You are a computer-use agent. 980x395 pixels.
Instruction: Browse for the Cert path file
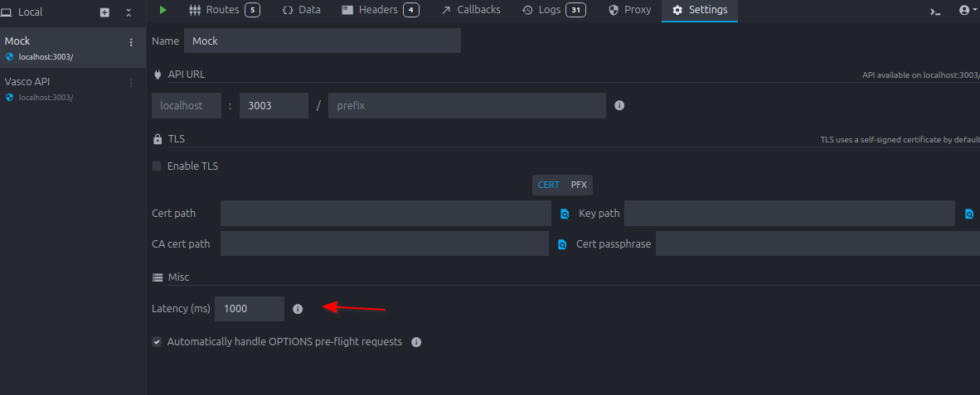[x=564, y=214]
